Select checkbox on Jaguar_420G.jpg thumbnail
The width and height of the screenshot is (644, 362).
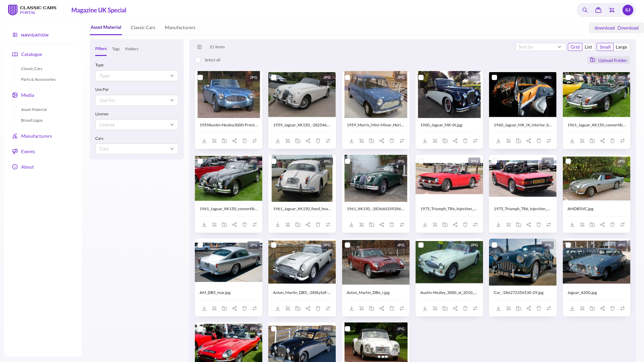pyautogui.click(x=568, y=245)
